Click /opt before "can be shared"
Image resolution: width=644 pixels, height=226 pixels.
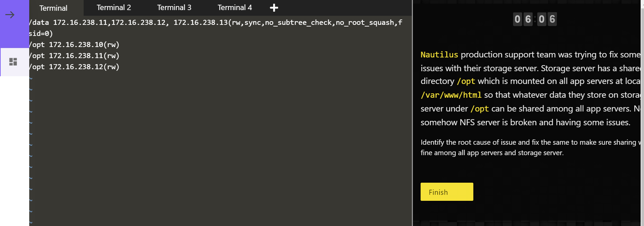pos(479,109)
